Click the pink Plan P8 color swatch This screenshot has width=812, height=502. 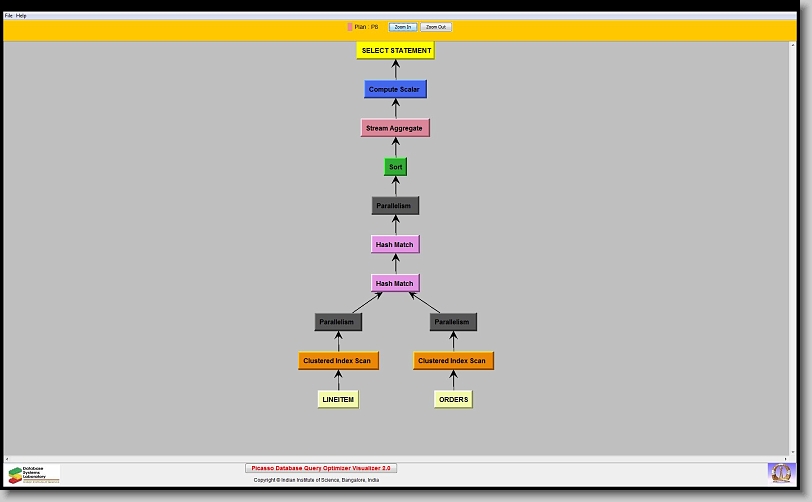350,27
